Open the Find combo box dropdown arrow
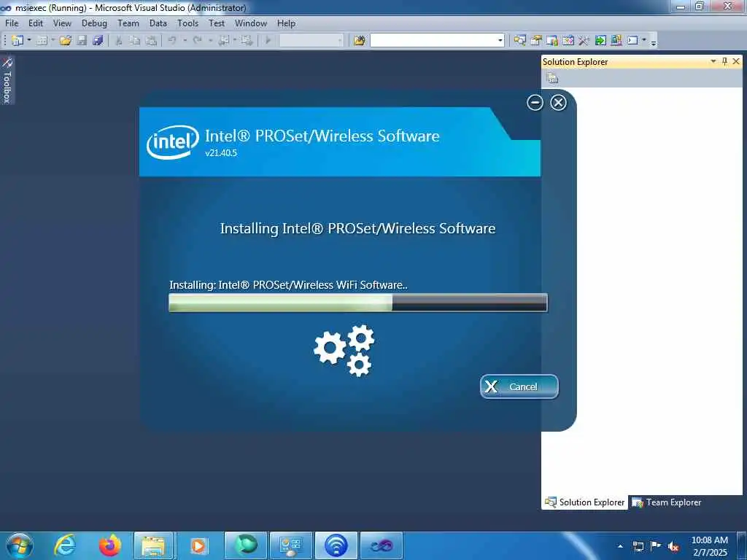Viewport: 747px width, 560px height. [500, 41]
